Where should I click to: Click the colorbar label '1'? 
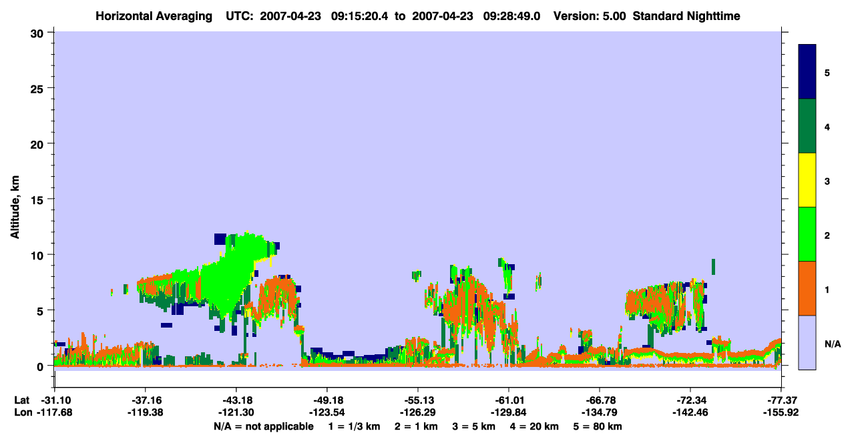click(x=827, y=289)
